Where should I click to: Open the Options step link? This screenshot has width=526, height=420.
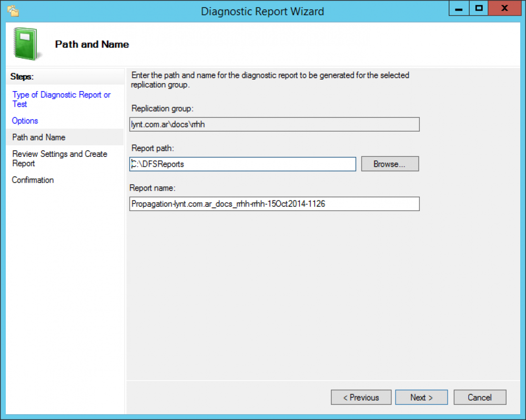tap(25, 121)
